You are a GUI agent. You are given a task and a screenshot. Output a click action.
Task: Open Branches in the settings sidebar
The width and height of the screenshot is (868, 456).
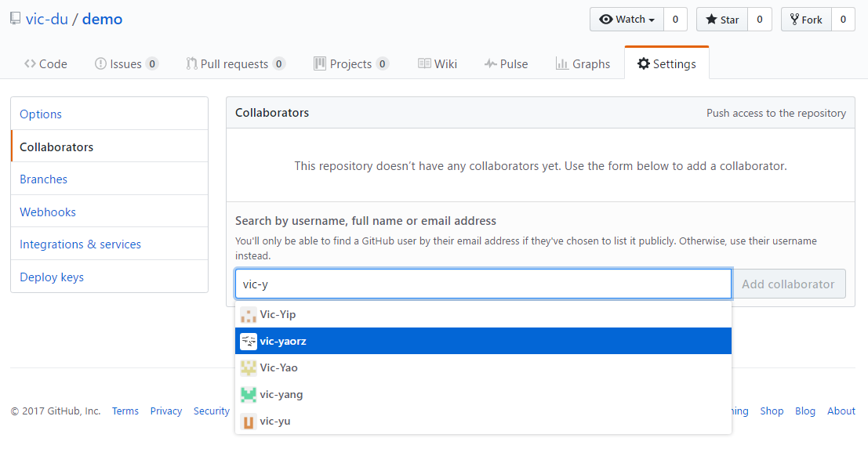(x=110, y=179)
